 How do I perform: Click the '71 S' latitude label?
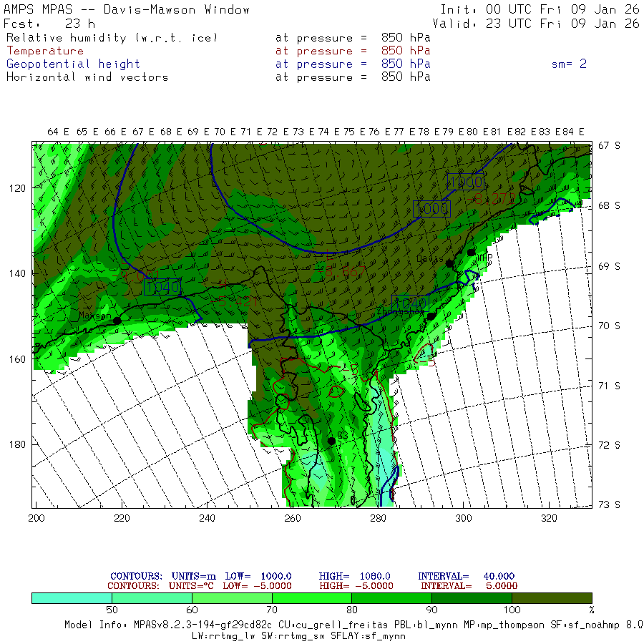pyautogui.click(x=609, y=386)
